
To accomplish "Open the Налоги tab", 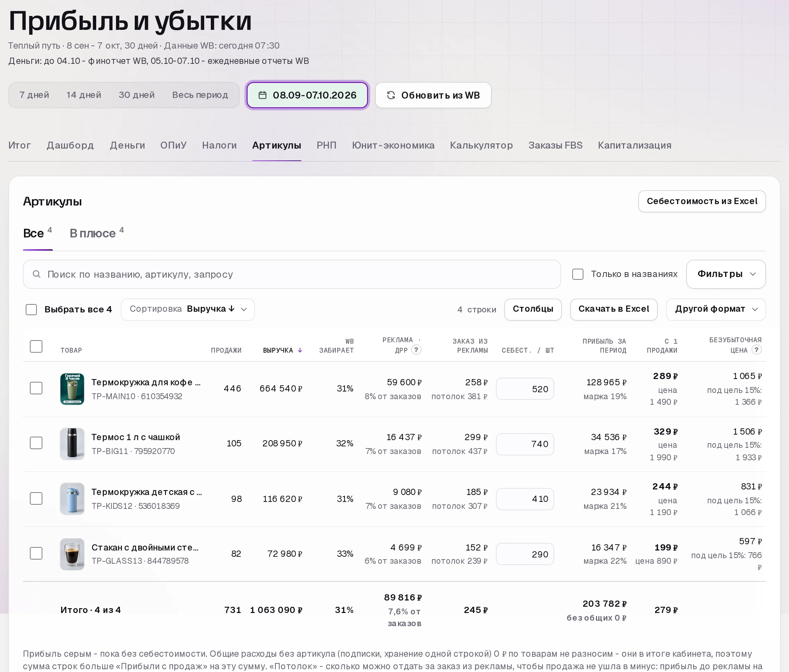I will 219,145.
